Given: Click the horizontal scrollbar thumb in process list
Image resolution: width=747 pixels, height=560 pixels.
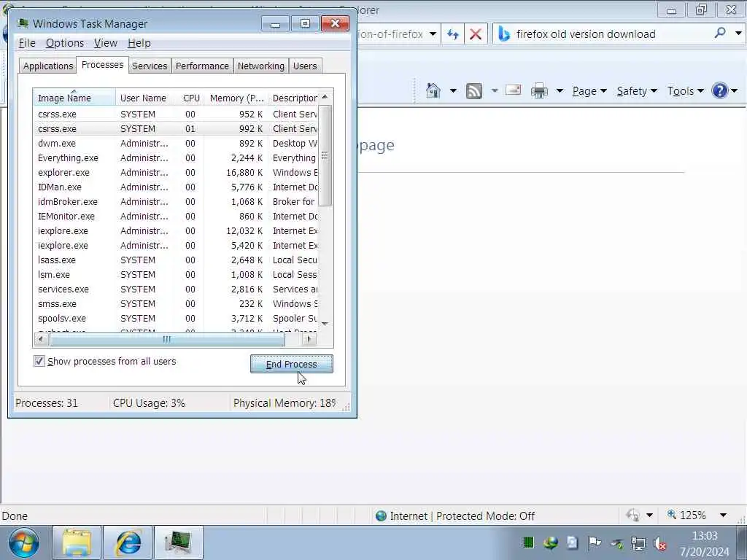Looking at the screenshot, I should pos(167,340).
